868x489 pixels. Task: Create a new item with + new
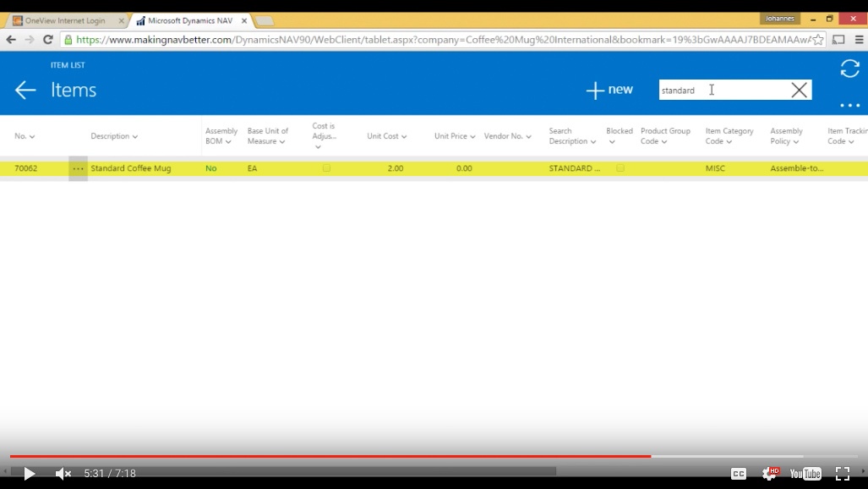[609, 90]
